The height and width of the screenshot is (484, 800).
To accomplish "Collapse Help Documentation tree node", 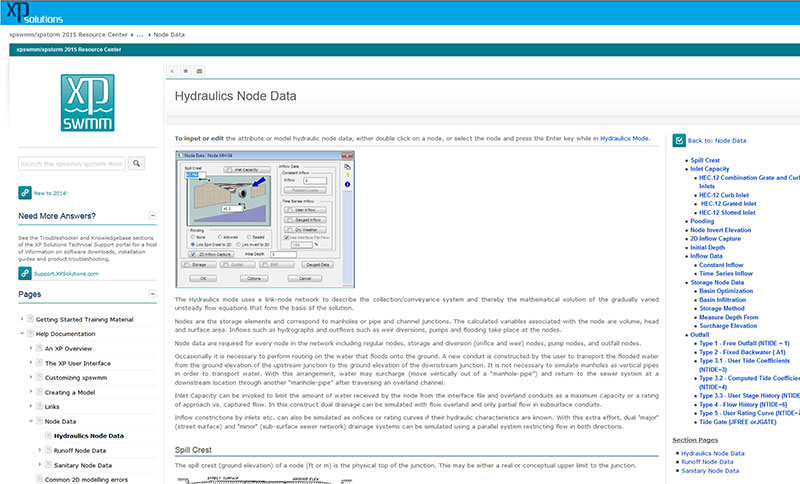I will point(21,333).
